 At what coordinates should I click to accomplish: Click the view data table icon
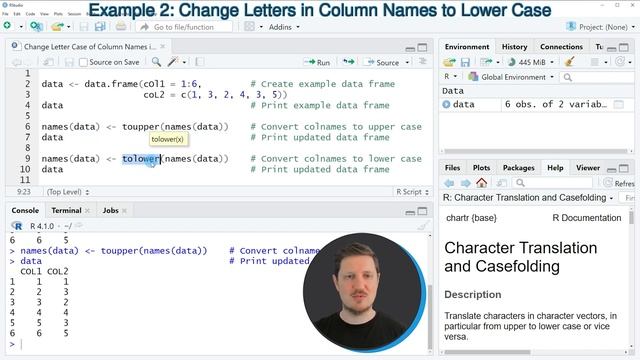[619, 104]
